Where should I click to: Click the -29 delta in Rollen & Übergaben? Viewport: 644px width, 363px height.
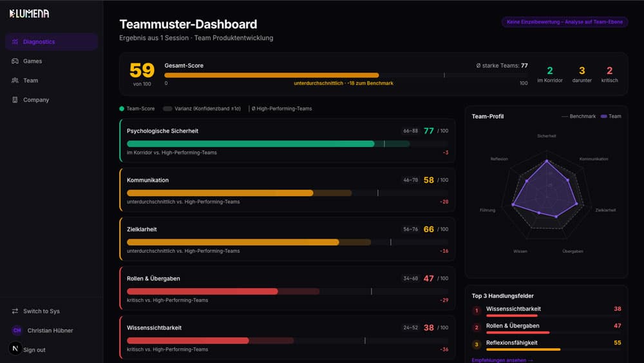pyautogui.click(x=444, y=300)
